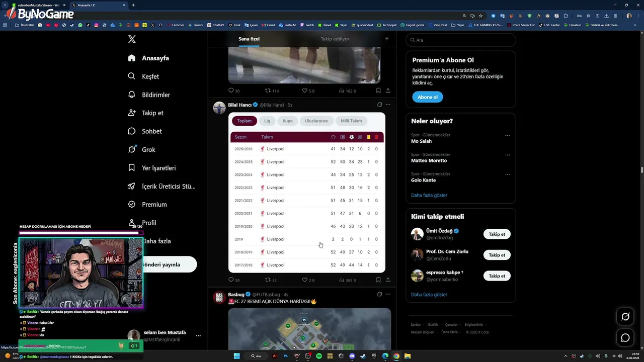Open File Explorer from the taskbar

(x=408, y=356)
